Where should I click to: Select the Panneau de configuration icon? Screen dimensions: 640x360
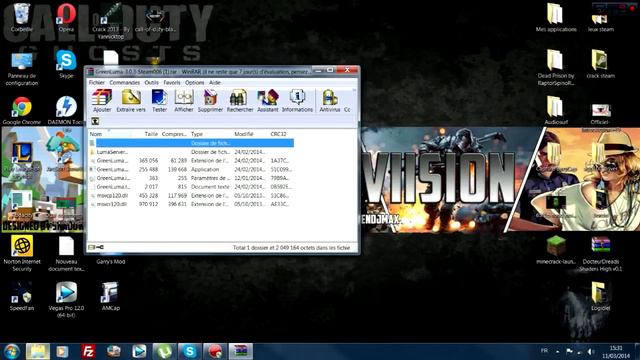pyautogui.click(x=22, y=69)
